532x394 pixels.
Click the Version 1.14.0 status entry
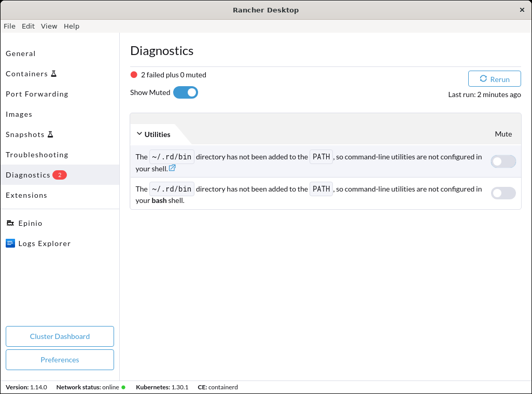coord(26,387)
